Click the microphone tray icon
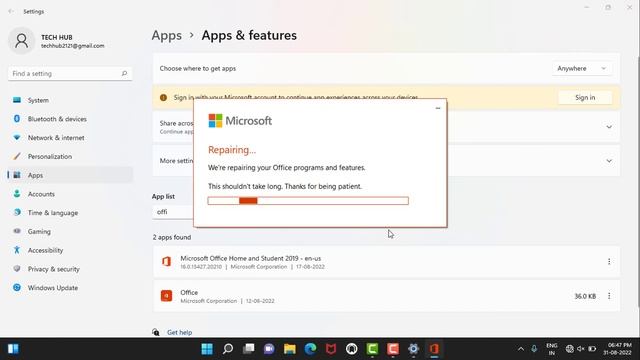 (534, 349)
